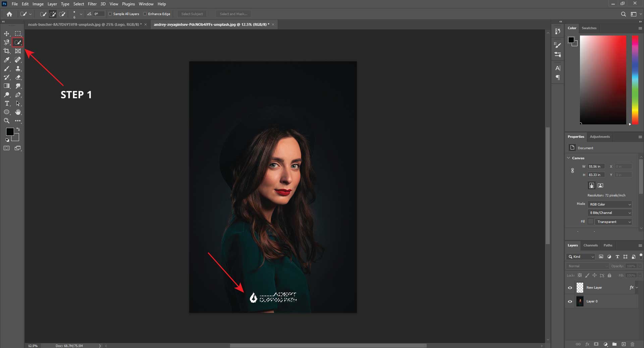
Task: Select the Brush tool
Action: tap(7, 68)
